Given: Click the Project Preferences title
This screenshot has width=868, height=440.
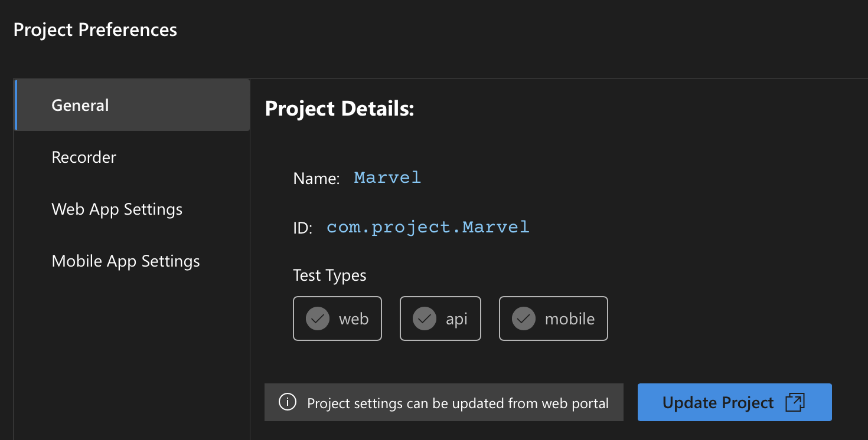Looking at the screenshot, I should point(95,29).
